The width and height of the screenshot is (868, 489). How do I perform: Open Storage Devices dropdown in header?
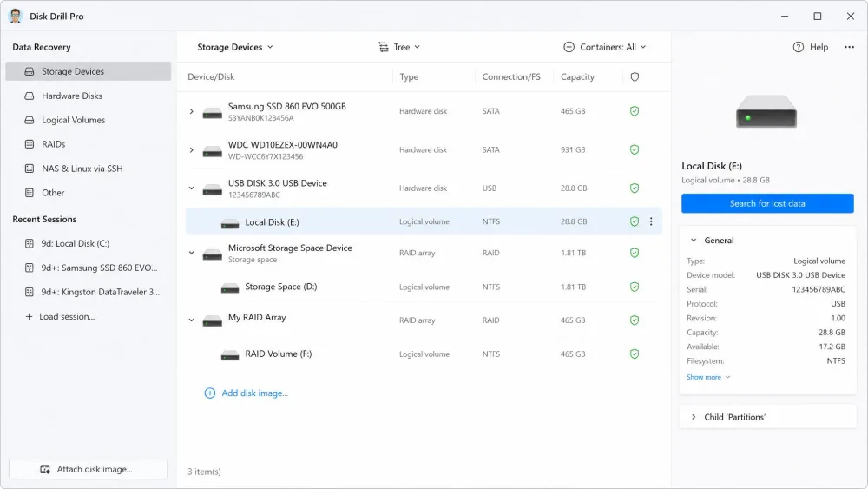tap(235, 47)
